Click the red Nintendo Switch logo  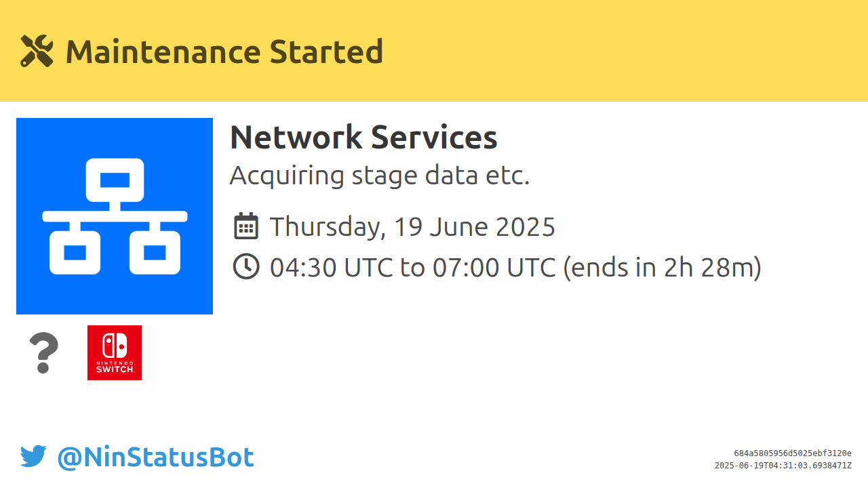(115, 352)
